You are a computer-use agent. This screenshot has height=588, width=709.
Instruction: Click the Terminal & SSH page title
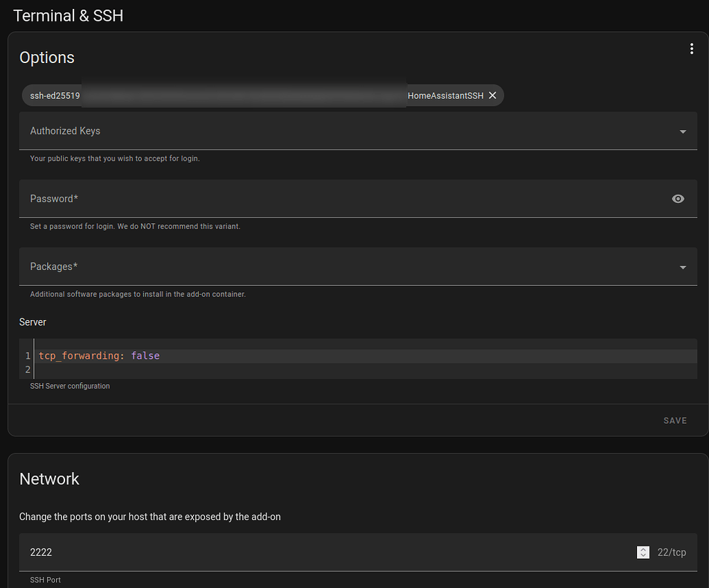coord(68,15)
